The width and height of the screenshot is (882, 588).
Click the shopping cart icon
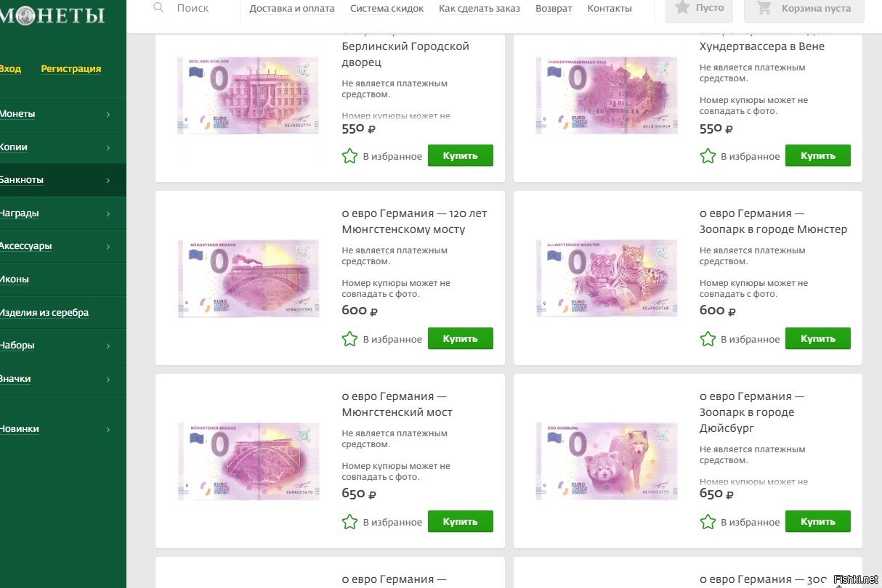(764, 8)
